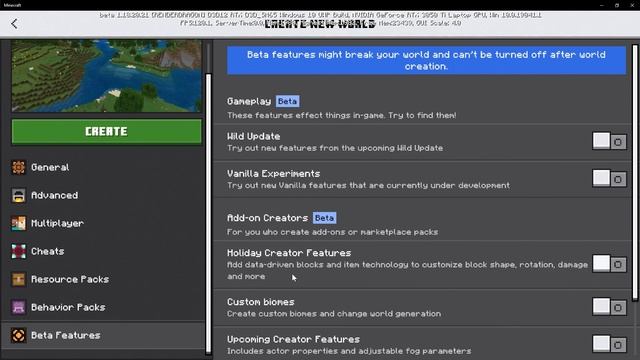Enable the Wild Update toggle
The width and height of the screenshot is (640, 360).
(x=609, y=141)
